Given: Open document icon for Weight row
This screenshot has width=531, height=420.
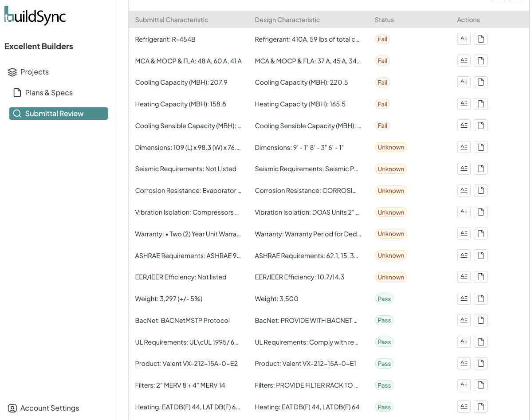Looking at the screenshot, I should [480, 298].
